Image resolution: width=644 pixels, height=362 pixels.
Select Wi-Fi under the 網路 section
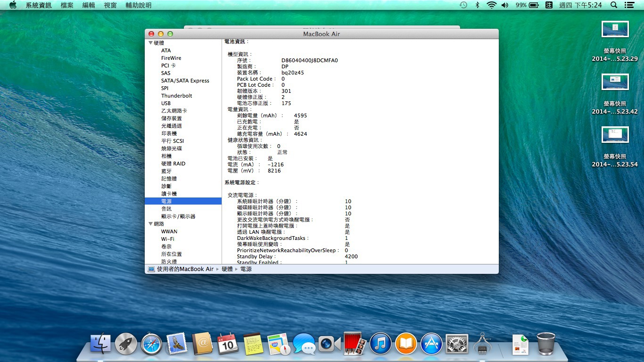coord(167,239)
